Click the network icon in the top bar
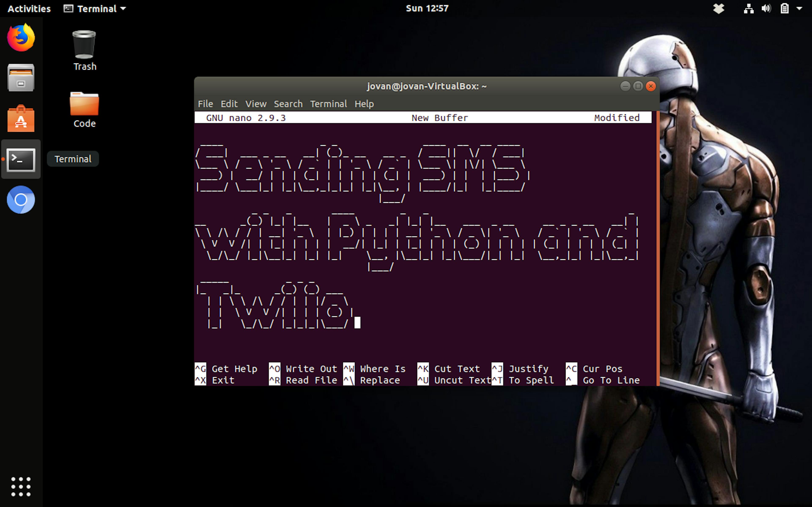The height and width of the screenshot is (507, 812). (x=748, y=8)
